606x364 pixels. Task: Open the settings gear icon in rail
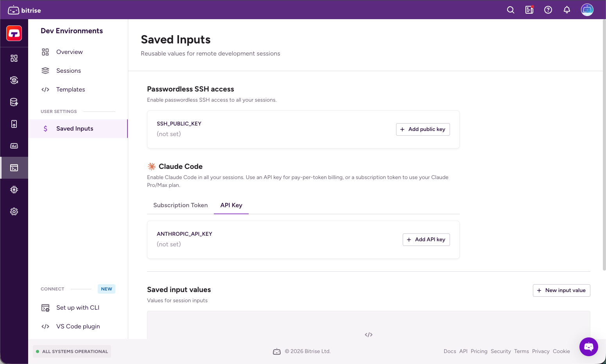(14, 212)
